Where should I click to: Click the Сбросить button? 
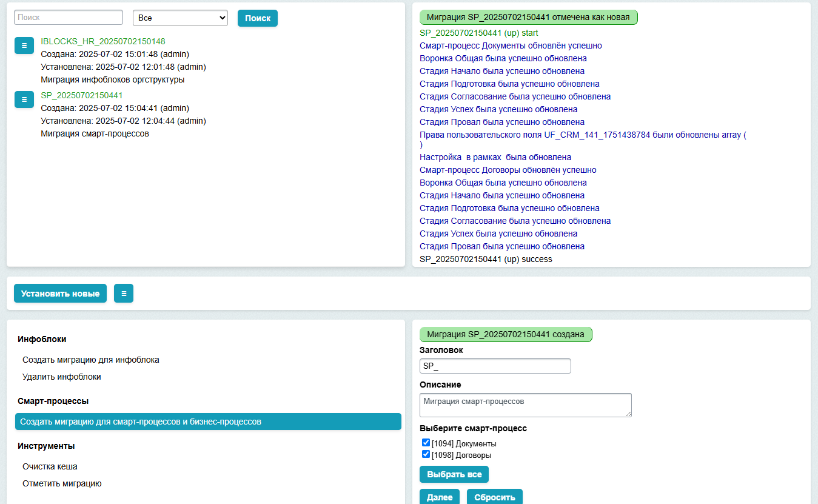pos(494,497)
